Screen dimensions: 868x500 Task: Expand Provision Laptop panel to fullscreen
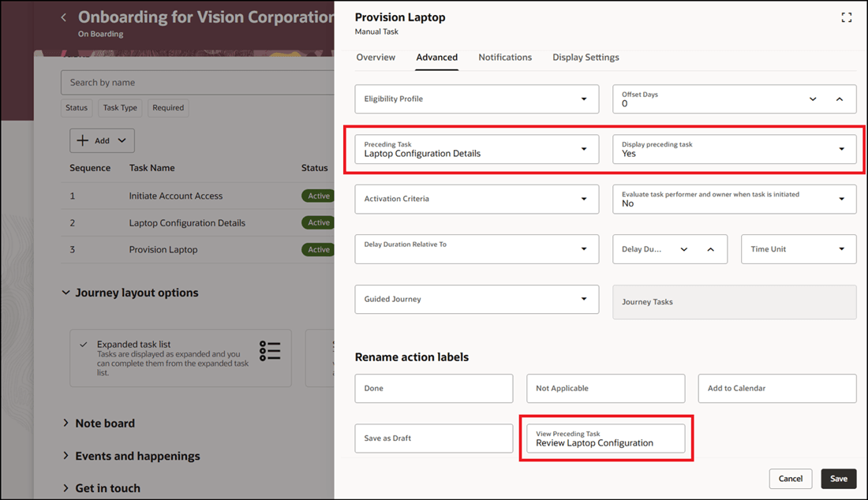pyautogui.click(x=847, y=17)
